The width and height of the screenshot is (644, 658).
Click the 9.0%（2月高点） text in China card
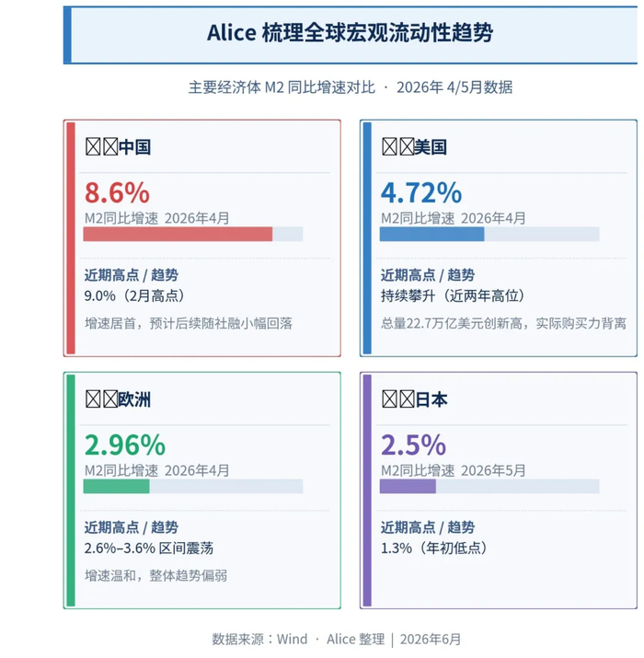[x=134, y=295]
